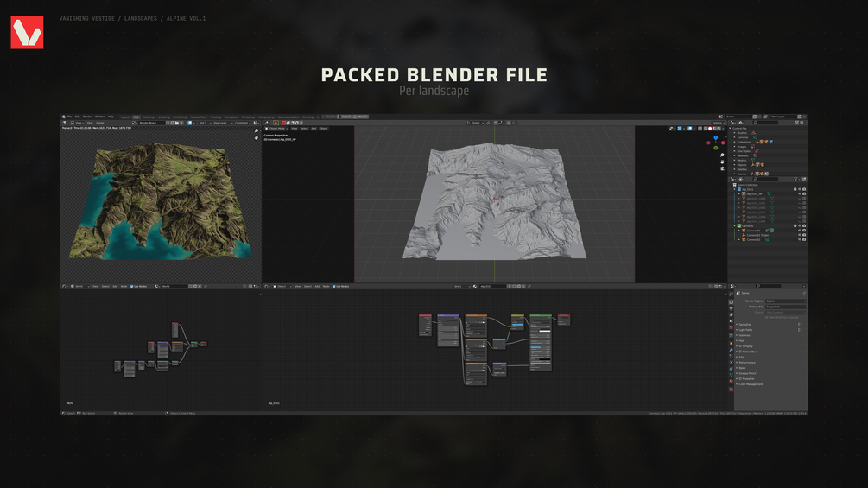Open the Material properties tab icon

point(732,381)
